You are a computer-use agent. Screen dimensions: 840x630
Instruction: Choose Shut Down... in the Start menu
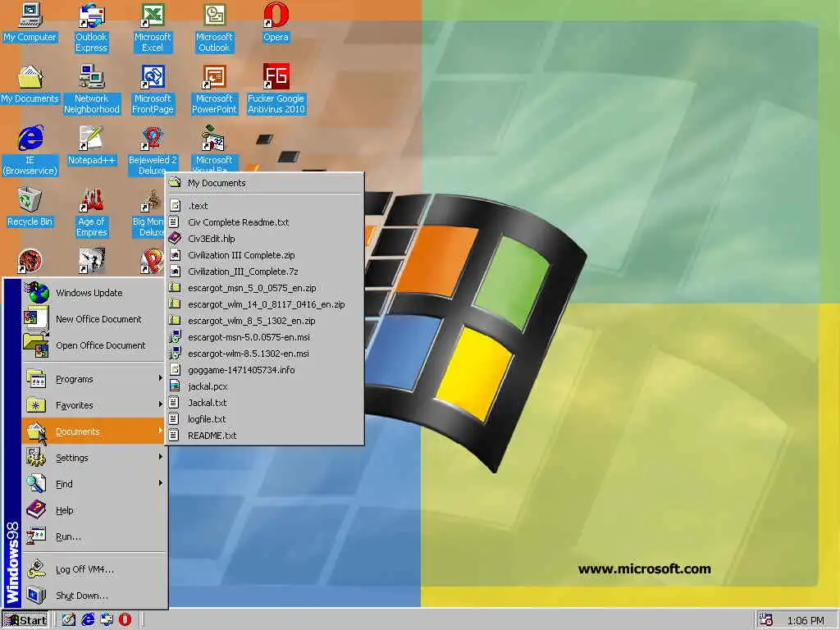(x=94, y=596)
